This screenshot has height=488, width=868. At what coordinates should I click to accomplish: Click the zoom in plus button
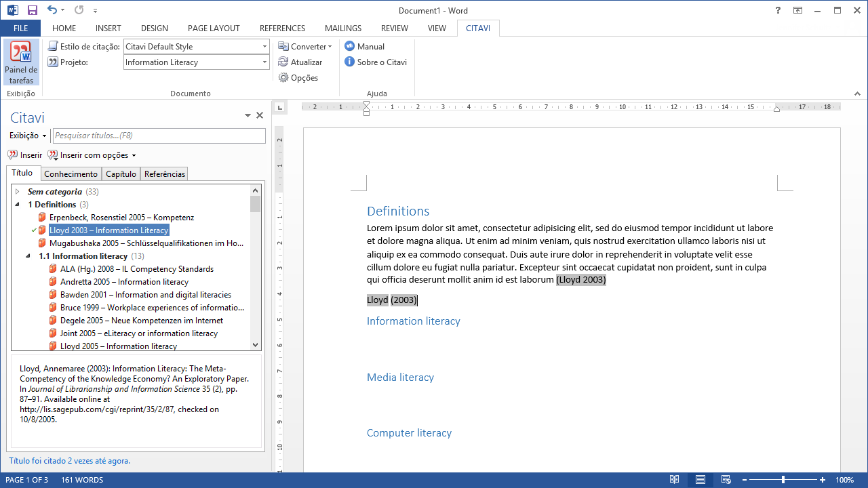point(823,480)
